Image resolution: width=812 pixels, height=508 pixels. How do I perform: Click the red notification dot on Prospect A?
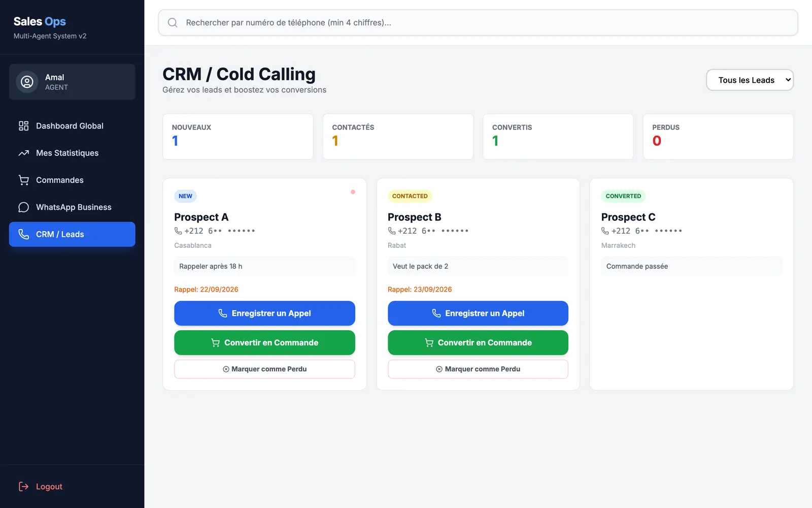(x=353, y=192)
